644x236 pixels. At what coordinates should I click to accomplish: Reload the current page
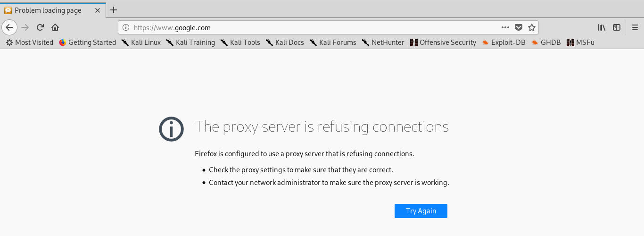coord(41,27)
